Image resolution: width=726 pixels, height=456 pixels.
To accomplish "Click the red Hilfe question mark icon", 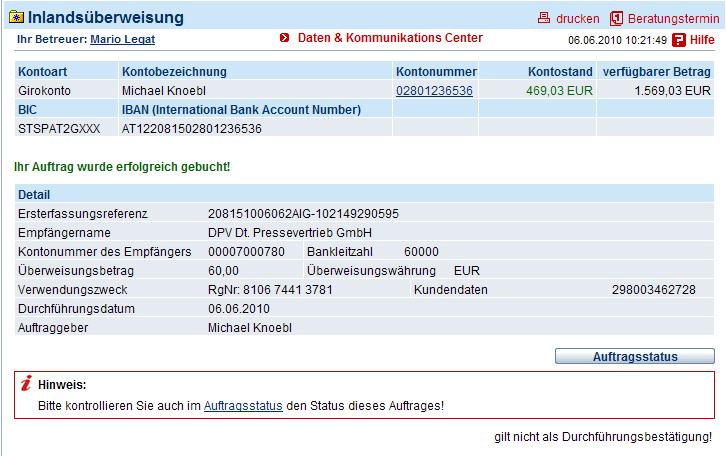I will point(678,40).
